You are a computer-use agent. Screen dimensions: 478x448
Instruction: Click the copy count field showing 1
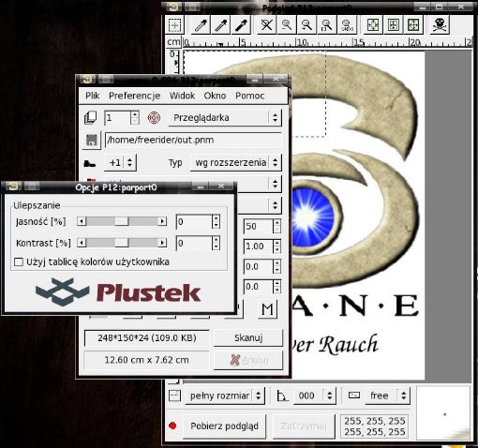pyautogui.click(x=117, y=118)
